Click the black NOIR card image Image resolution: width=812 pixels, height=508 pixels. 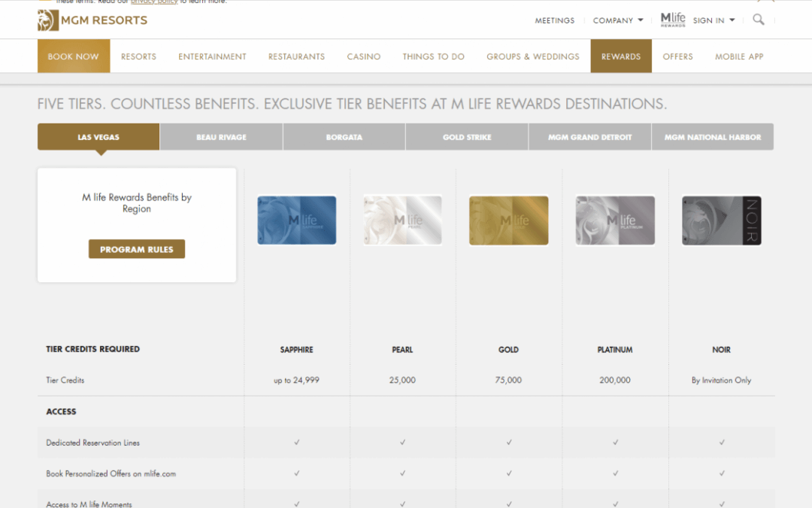click(x=721, y=221)
